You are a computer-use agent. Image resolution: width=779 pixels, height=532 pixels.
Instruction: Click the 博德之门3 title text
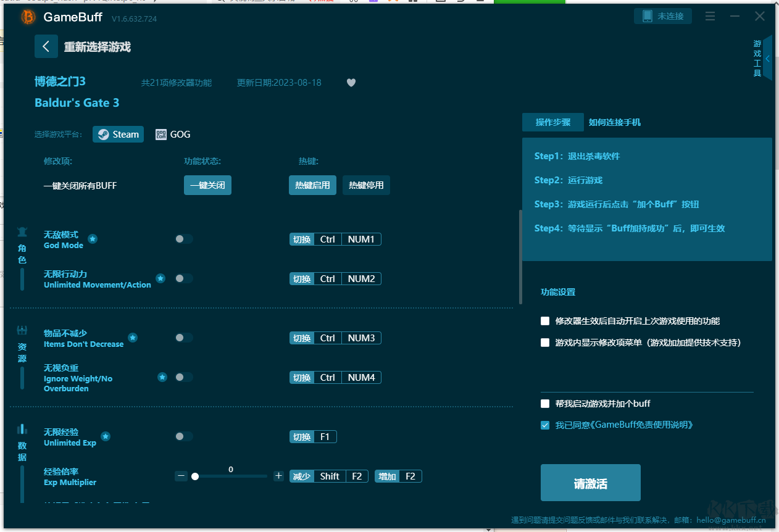(60, 81)
